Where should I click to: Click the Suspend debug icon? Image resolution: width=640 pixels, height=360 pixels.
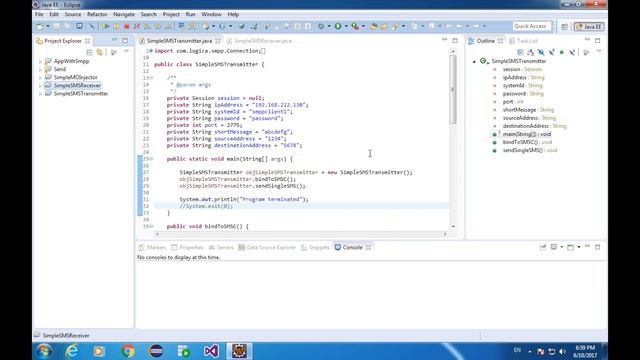(x=116, y=26)
